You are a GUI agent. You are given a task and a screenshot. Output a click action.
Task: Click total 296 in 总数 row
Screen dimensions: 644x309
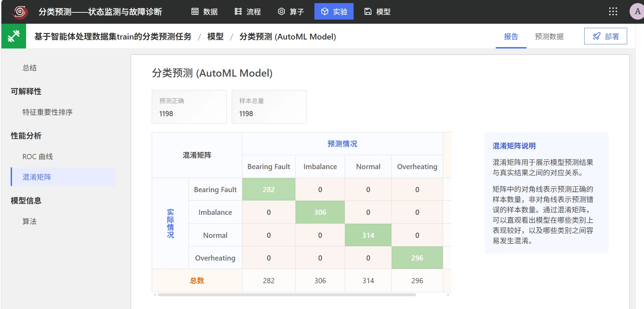417,280
